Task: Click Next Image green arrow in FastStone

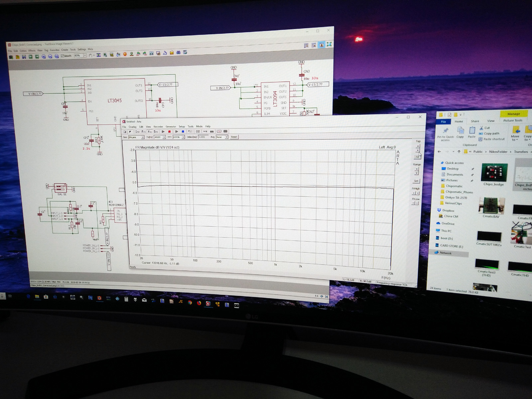Action: point(37,57)
